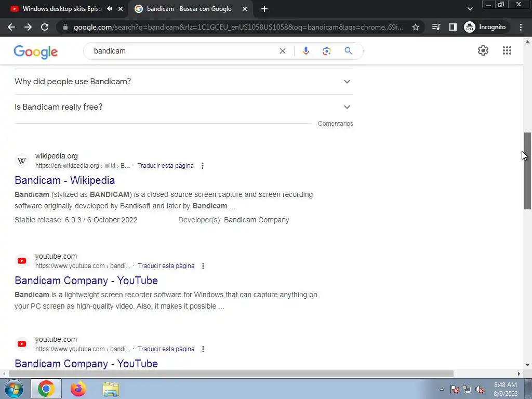Click the vertical scrollbar thumb

[527, 171]
